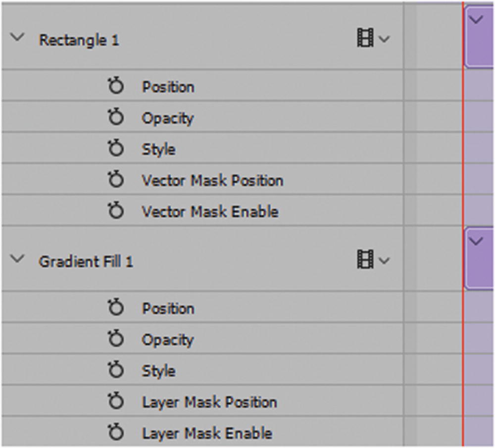Toggle stopwatch for Gradient Fill 1 Opacity
This screenshot has height=448, width=495.
115,340
